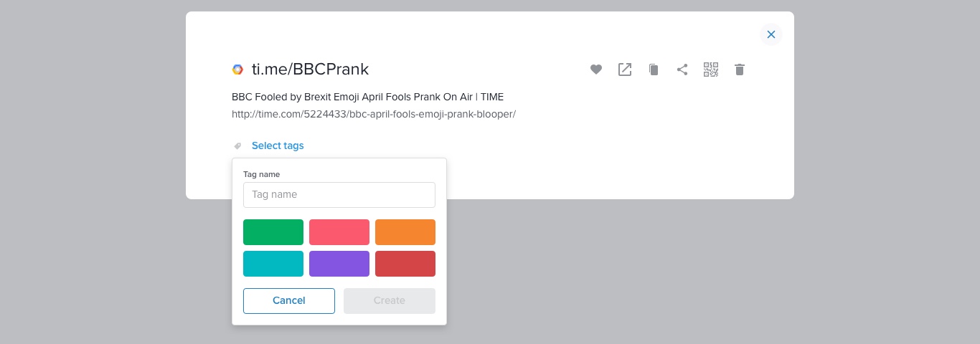Open the link in a new tab
Image resolution: width=980 pixels, height=344 pixels.
pyautogui.click(x=625, y=70)
